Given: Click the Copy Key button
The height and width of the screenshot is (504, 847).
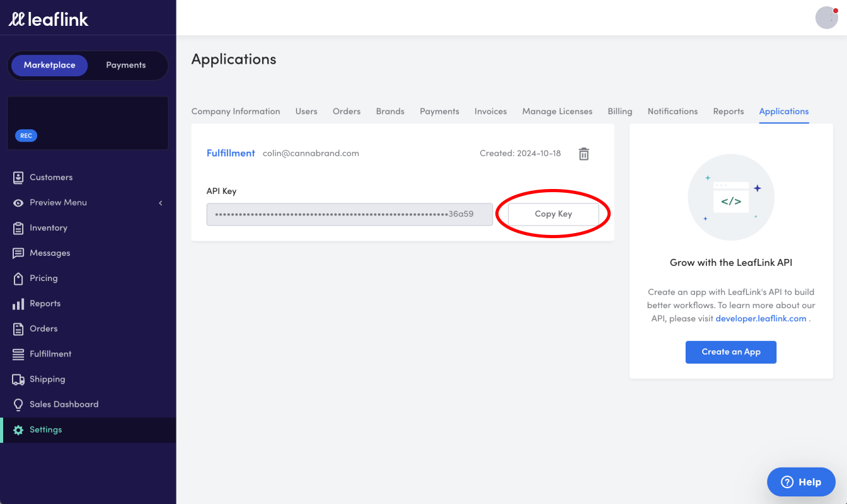Looking at the screenshot, I should [x=553, y=214].
